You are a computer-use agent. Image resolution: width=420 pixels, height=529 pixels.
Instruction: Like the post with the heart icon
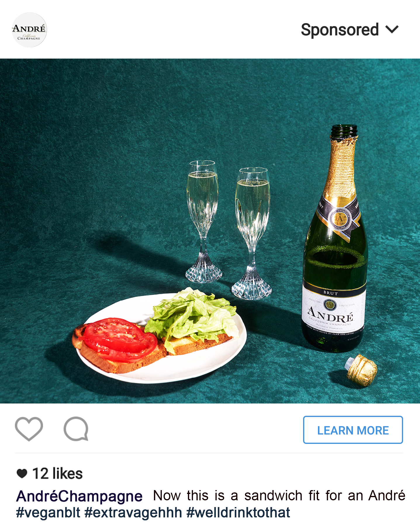tap(29, 429)
